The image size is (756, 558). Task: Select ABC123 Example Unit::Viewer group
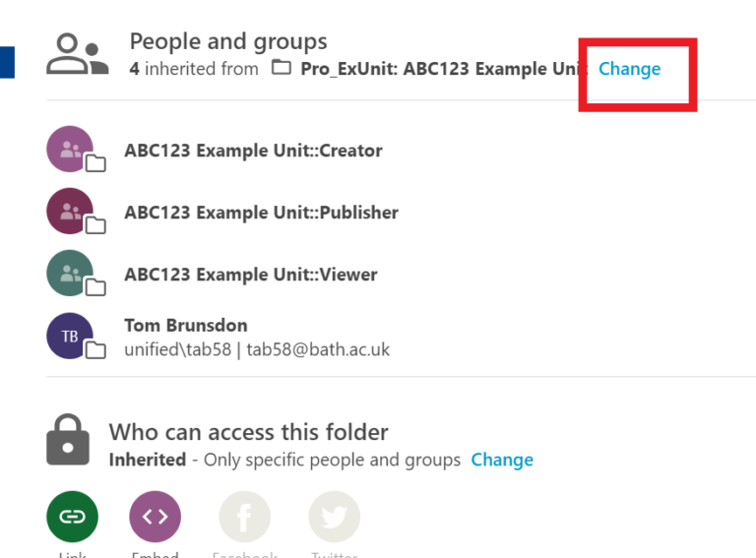[250, 275]
